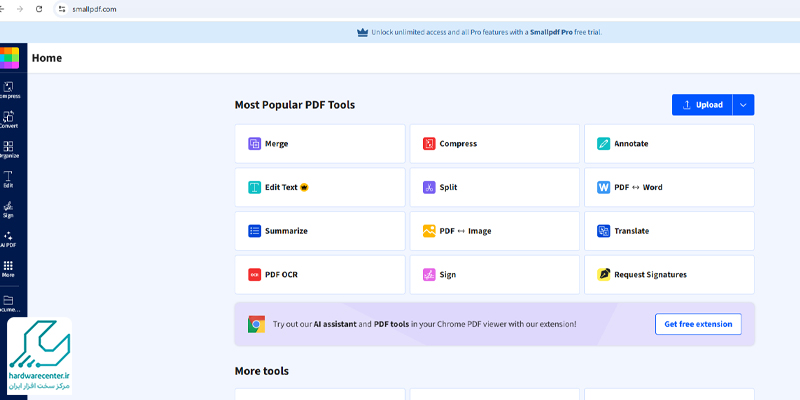This screenshot has width=800, height=400.
Task: Click the yellow Request Signatures pen icon
Action: [x=604, y=274]
